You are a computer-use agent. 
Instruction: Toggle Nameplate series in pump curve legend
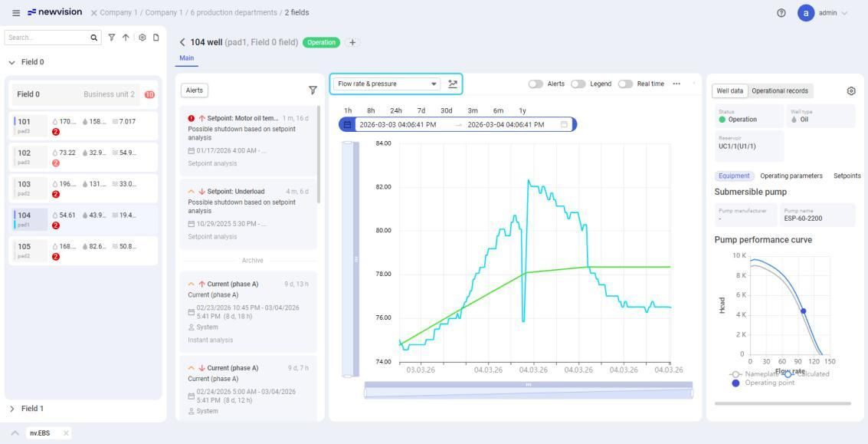point(755,374)
